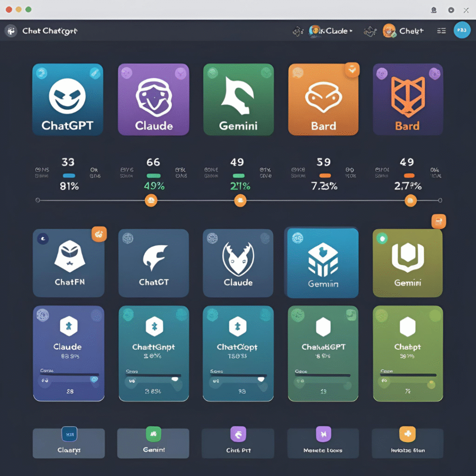Select the Bard card with fox logo
This screenshot has width=476, height=476.
click(x=408, y=99)
